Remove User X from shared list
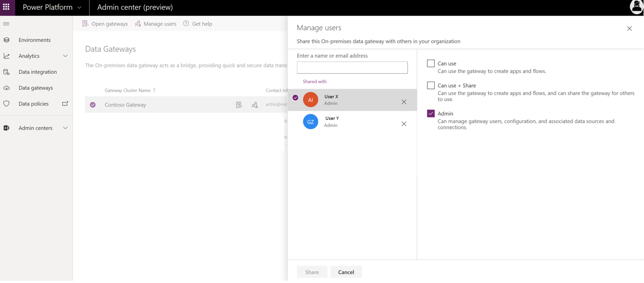 pos(404,102)
